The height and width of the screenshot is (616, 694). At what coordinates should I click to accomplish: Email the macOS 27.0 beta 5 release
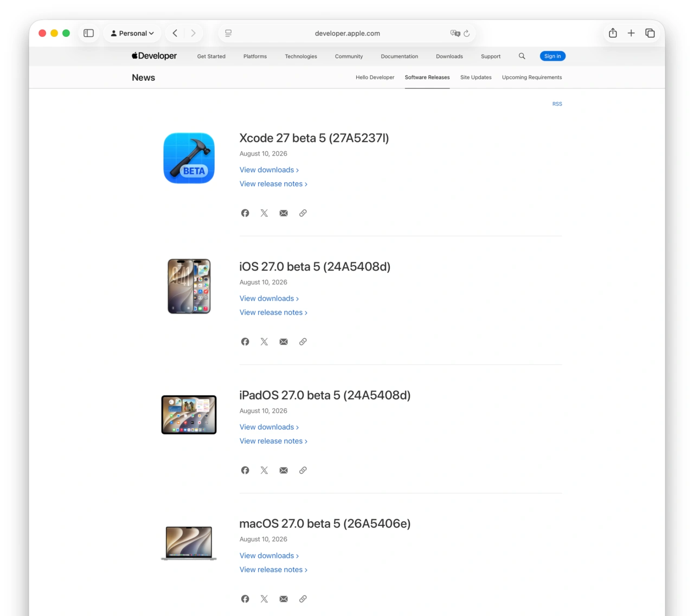click(284, 599)
